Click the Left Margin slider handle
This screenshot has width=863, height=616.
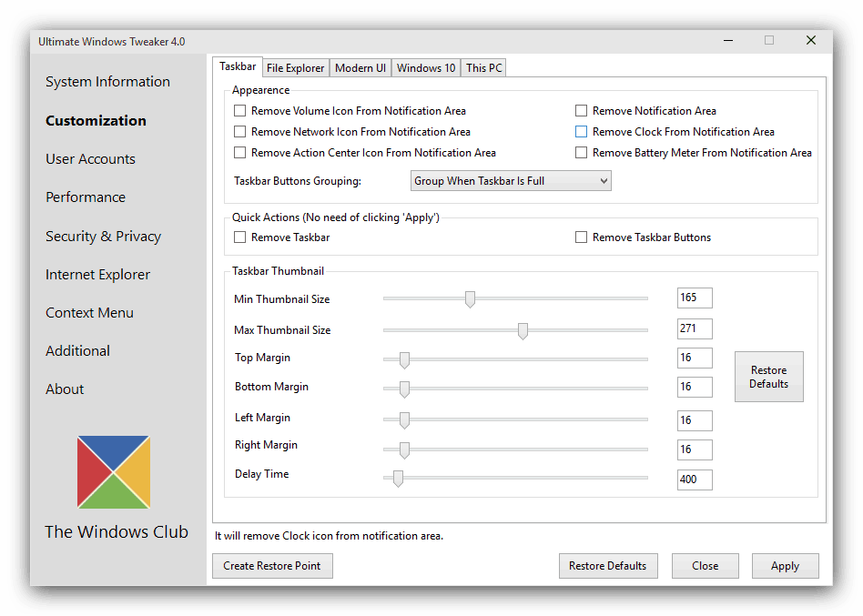[x=404, y=420]
